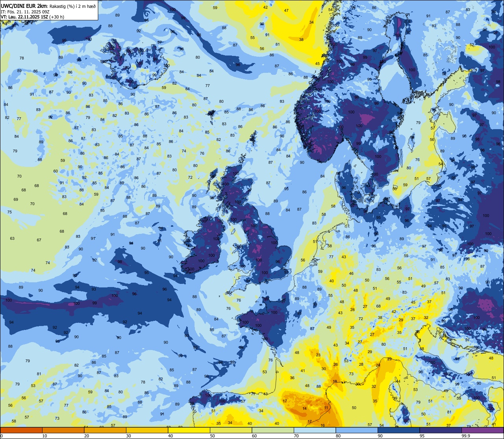Click the 10–20 percent legend swatch
This screenshot has height=439, width=504.
point(63,430)
